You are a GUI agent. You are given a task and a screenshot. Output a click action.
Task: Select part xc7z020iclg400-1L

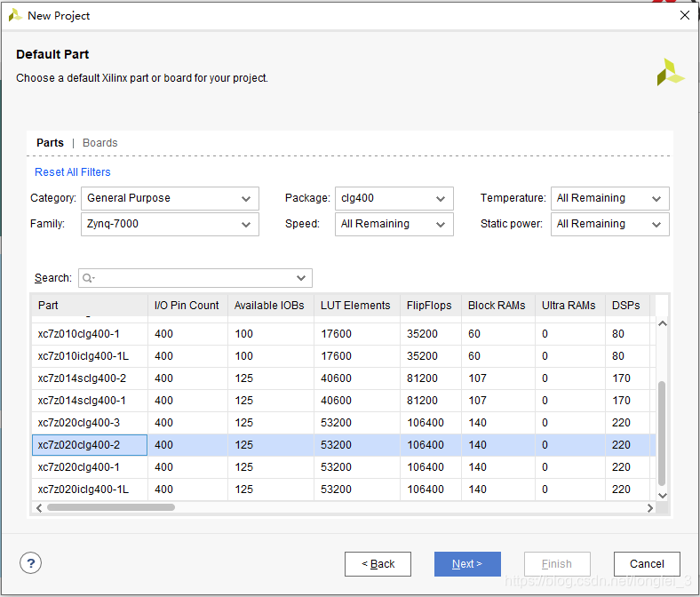click(x=83, y=490)
